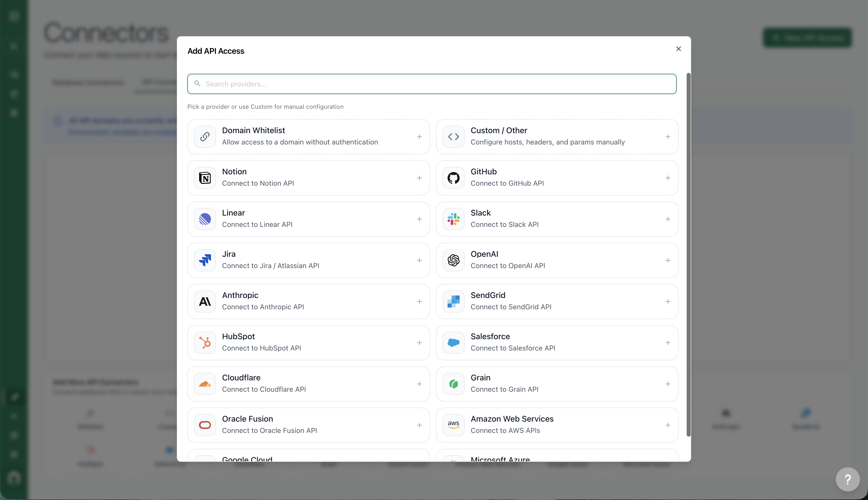This screenshot has height=500, width=868.
Task: Click the Oracle Fusion logo icon
Action: [x=205, y=425]
